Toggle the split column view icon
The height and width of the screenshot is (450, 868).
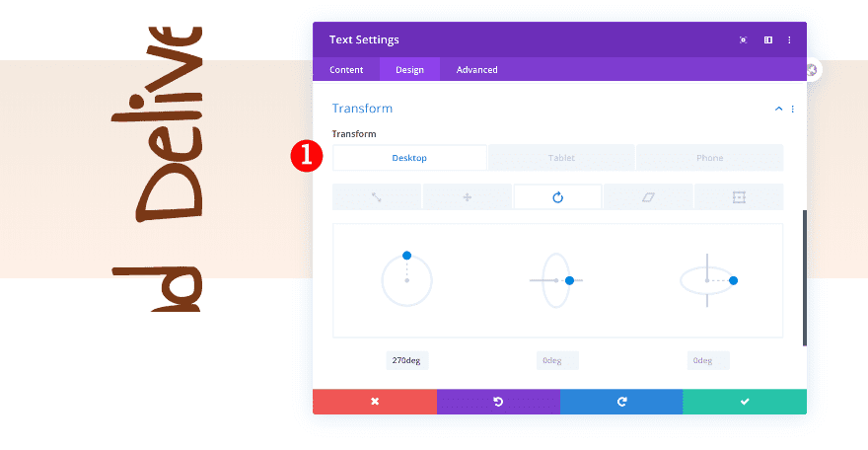[767, 39]
